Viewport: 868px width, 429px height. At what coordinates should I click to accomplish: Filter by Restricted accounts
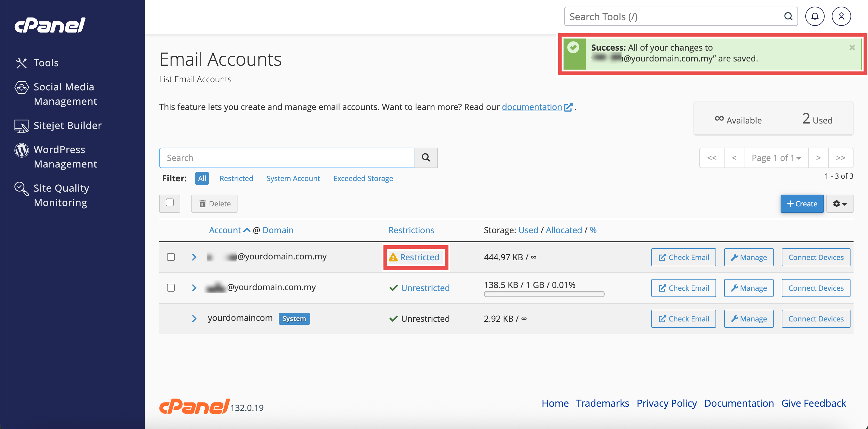(236, 178)
